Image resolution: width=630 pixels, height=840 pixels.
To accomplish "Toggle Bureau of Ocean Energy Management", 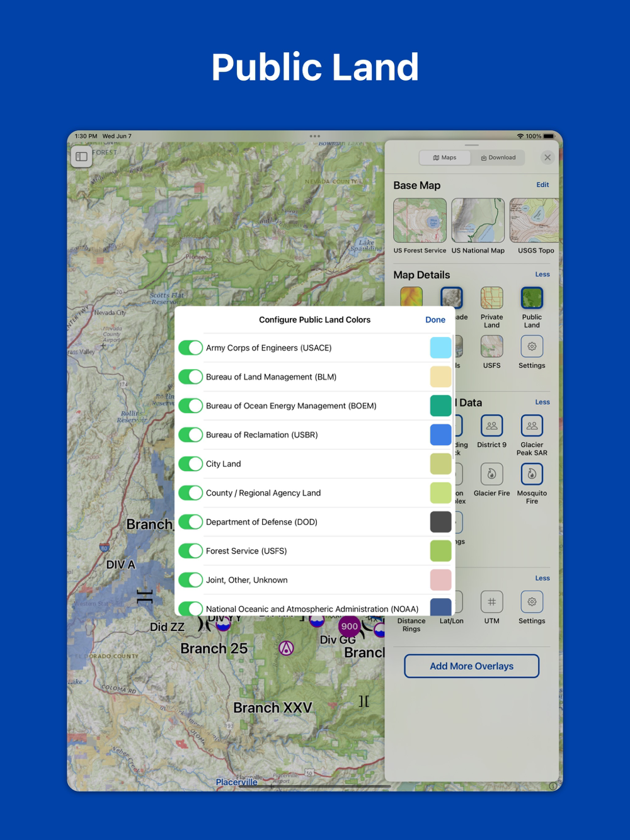I will [x=190, y=406].
